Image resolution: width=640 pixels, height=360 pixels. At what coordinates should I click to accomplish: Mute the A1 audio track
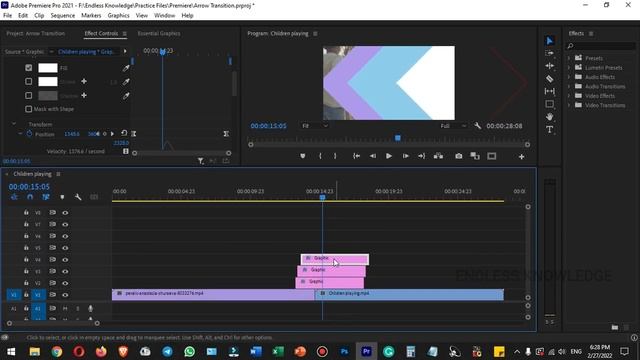pos(65,308)
